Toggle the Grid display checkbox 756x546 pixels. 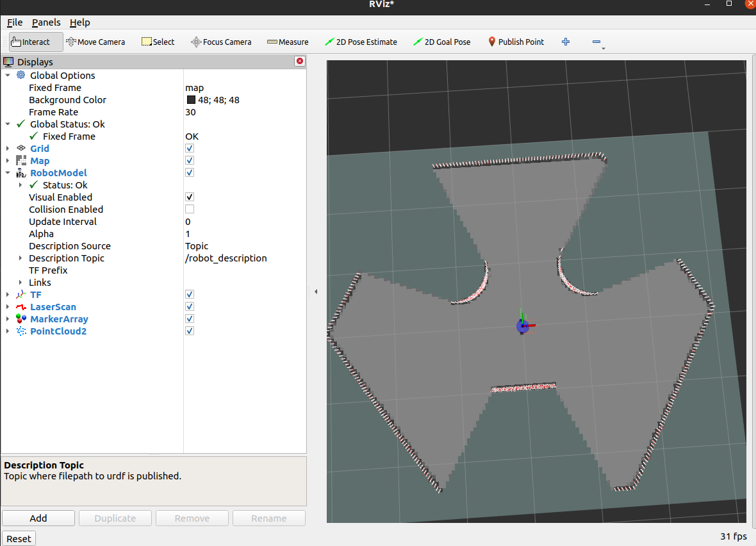tap(190, 149)
